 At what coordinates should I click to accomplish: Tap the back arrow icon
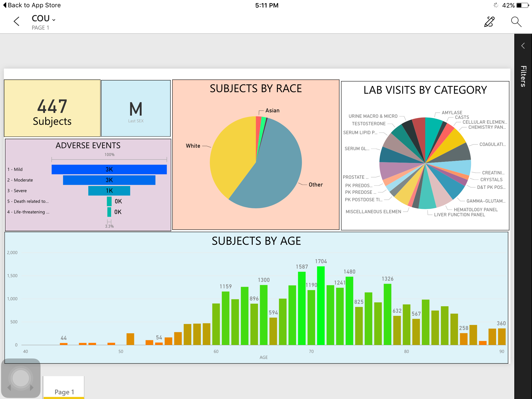point(17,22)
